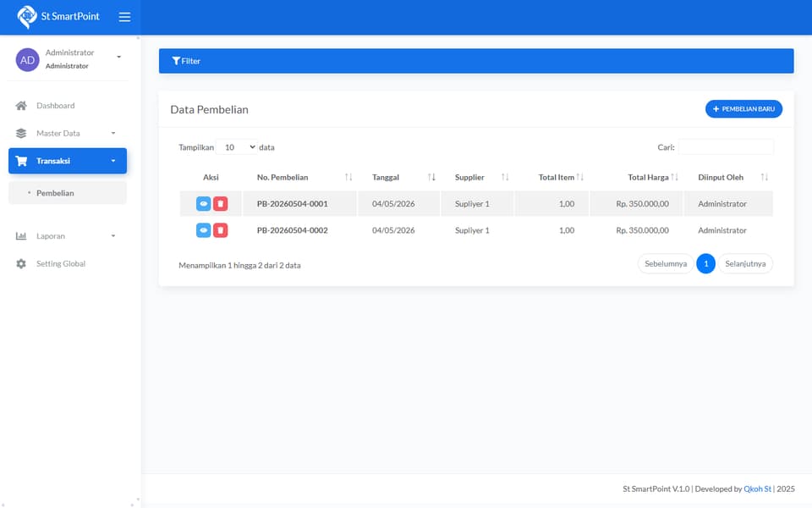
Task: Open the Tampilkan 10 rows dropdown
Action: click(x=237, y=147)
